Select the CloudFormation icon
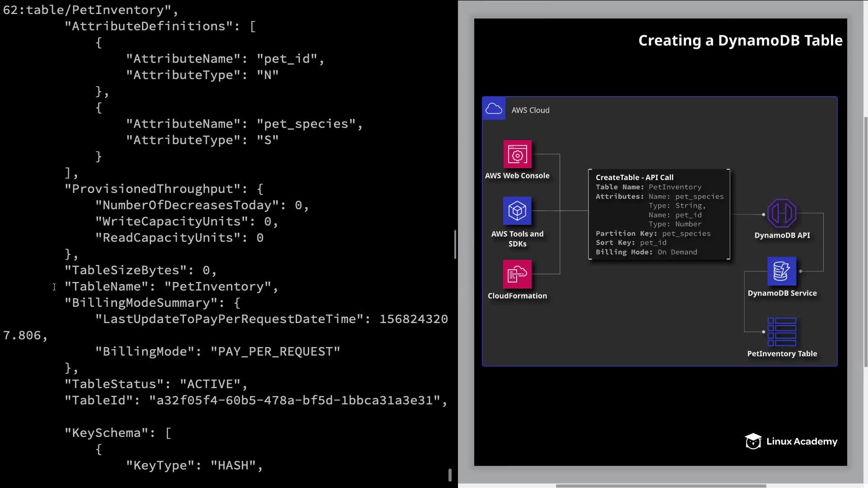 point(517,274)
